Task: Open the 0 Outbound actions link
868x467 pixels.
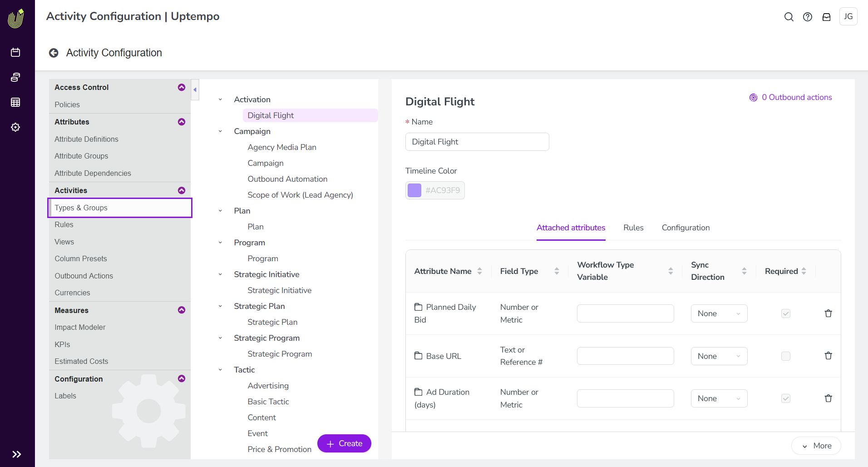Action: (x=791, y=97)
